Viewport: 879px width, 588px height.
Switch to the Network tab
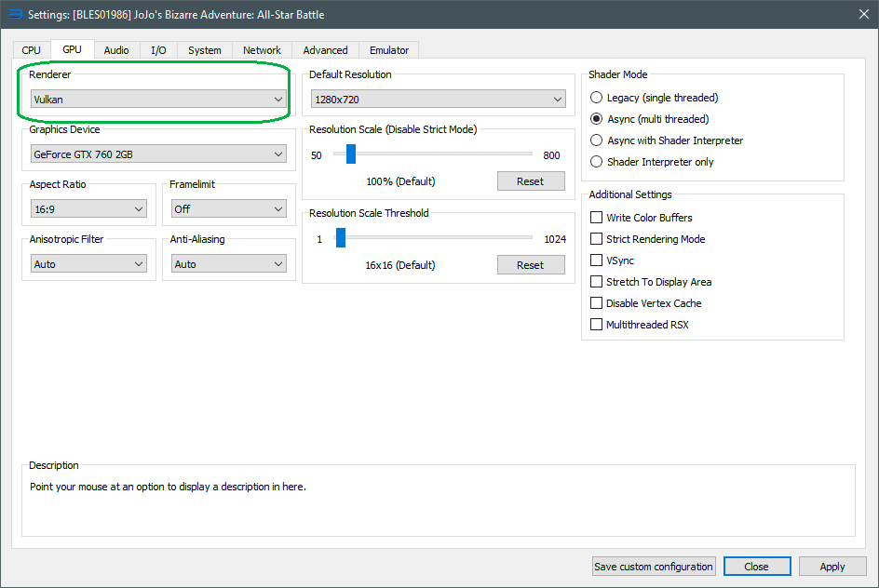coord(262,50)
